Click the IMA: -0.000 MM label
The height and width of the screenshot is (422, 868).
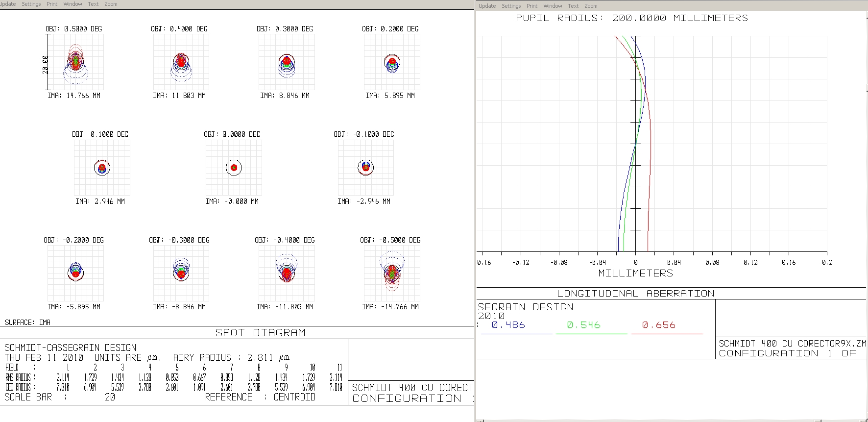click(232, 201)
